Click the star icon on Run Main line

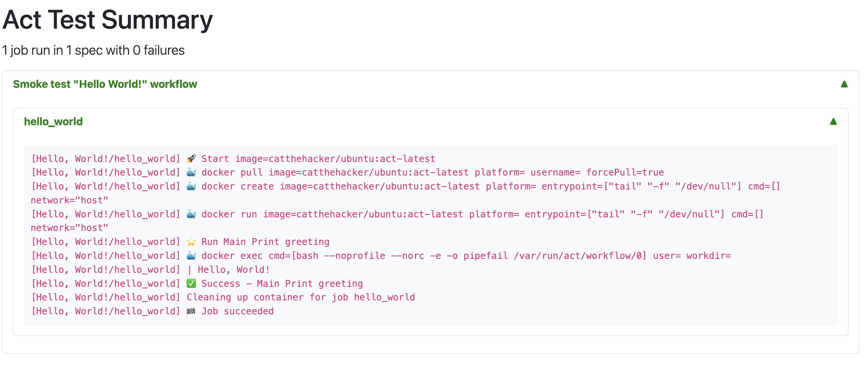point(191,242)
